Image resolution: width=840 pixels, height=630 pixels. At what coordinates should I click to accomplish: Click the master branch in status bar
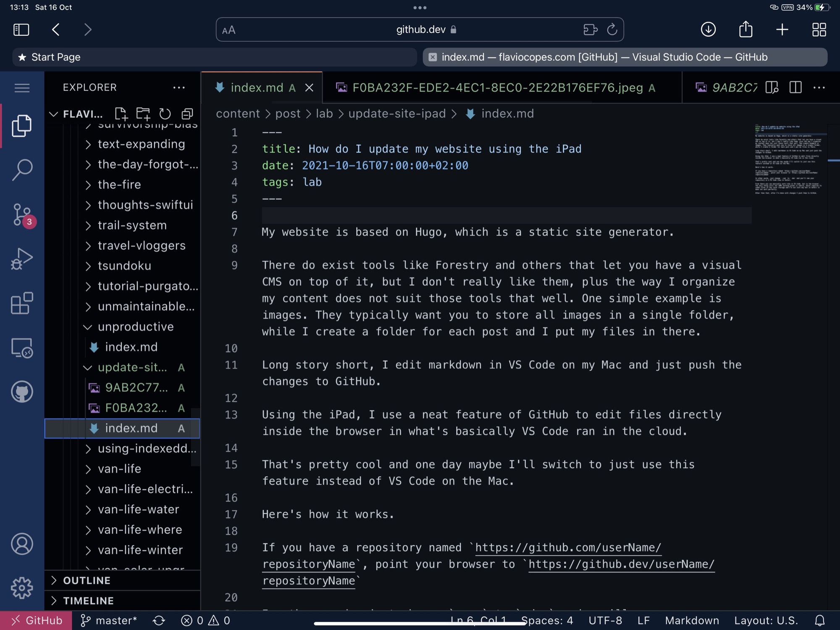pos(109,620)
